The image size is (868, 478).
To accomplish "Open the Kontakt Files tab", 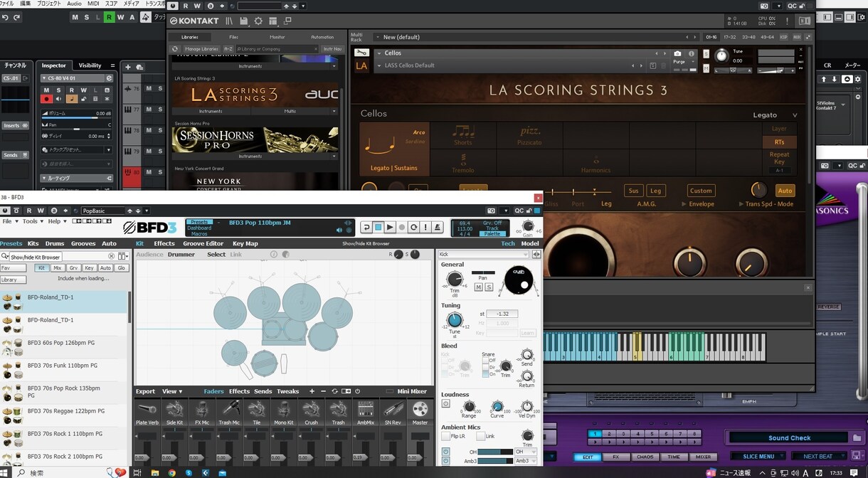I will point(233,37).
